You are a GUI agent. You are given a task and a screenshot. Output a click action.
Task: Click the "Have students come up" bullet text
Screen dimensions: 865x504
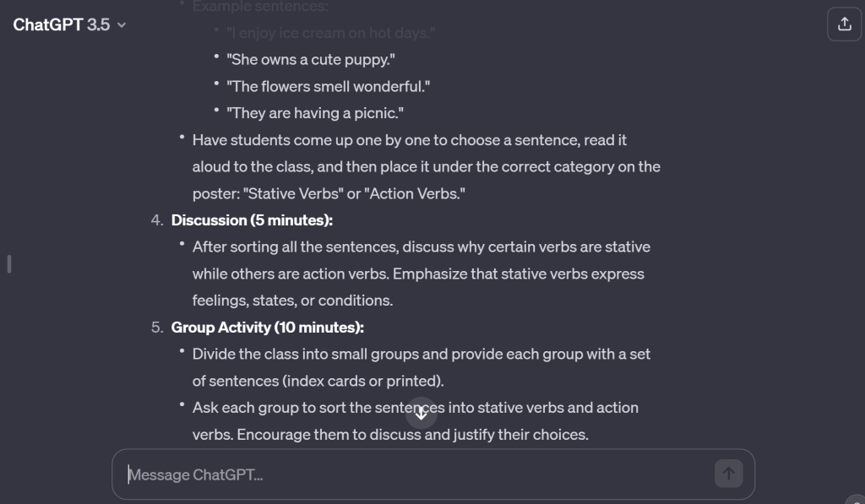coord(410,140)
